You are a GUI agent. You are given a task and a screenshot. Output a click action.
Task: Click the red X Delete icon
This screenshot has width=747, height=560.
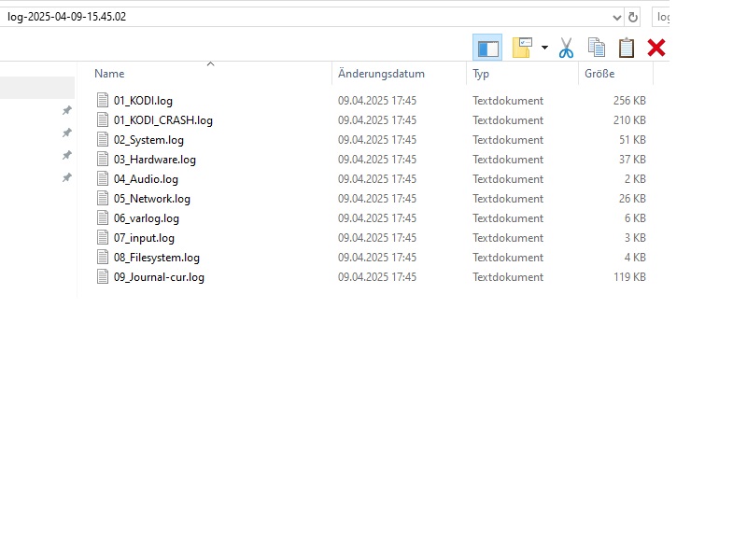(x=656, y=48)
